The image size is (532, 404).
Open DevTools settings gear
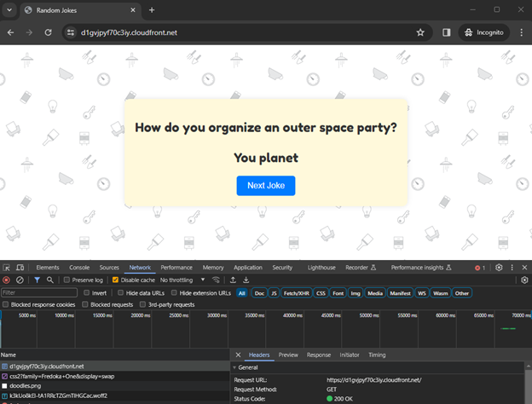pyautogui.click(x=500, y=268)
